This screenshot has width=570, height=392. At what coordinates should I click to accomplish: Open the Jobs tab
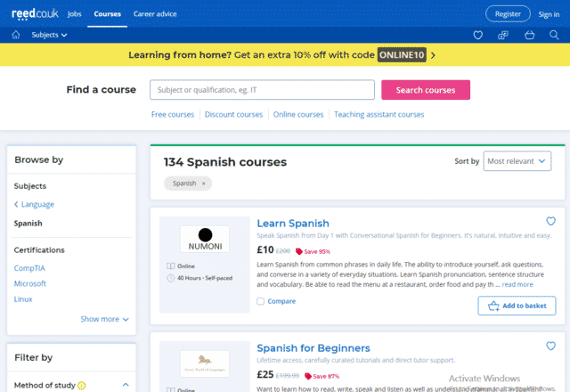click(75, 14)
